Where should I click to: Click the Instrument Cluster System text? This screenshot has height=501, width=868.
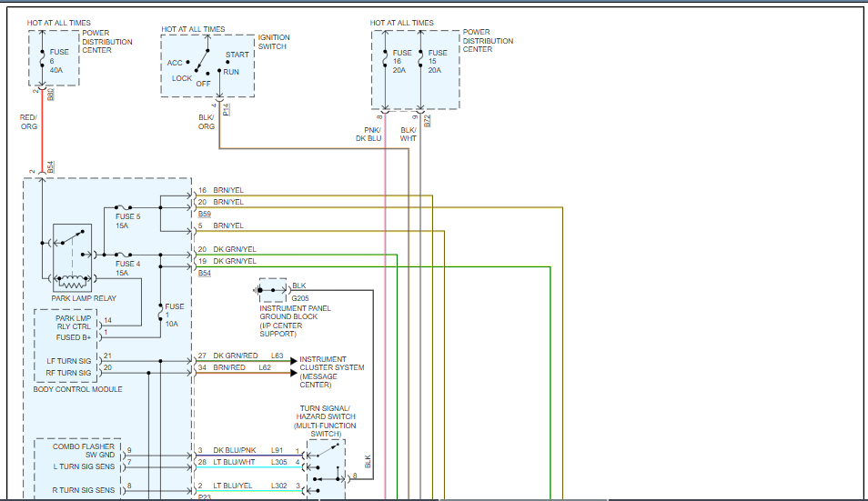pyautogui.click(x=331, y=368)
